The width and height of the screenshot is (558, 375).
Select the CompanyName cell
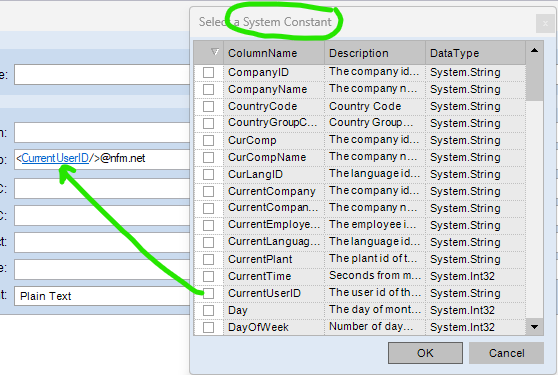(x=274, y=89)
